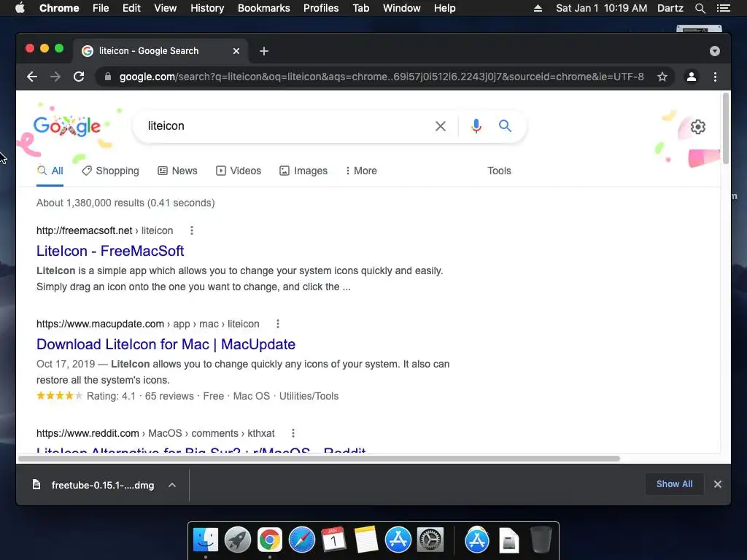This screenshot has height=560, width=747.
Task: Click the reddit.com URL breadcrumb
Action: click(x=156, y=433)
